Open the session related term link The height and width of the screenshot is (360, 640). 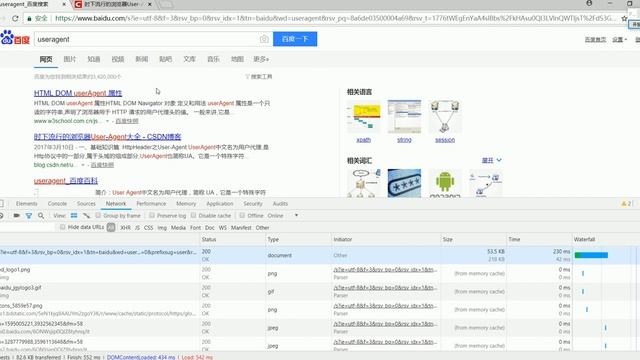445,140
